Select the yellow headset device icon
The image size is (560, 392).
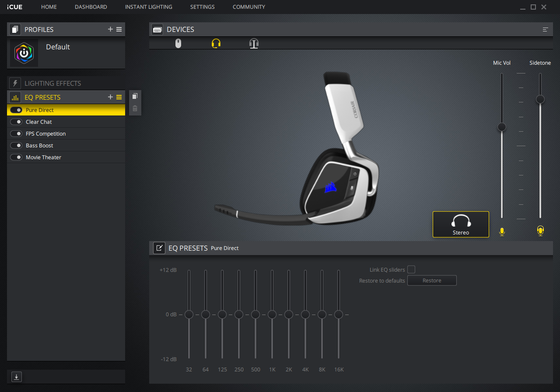[216, 43]
